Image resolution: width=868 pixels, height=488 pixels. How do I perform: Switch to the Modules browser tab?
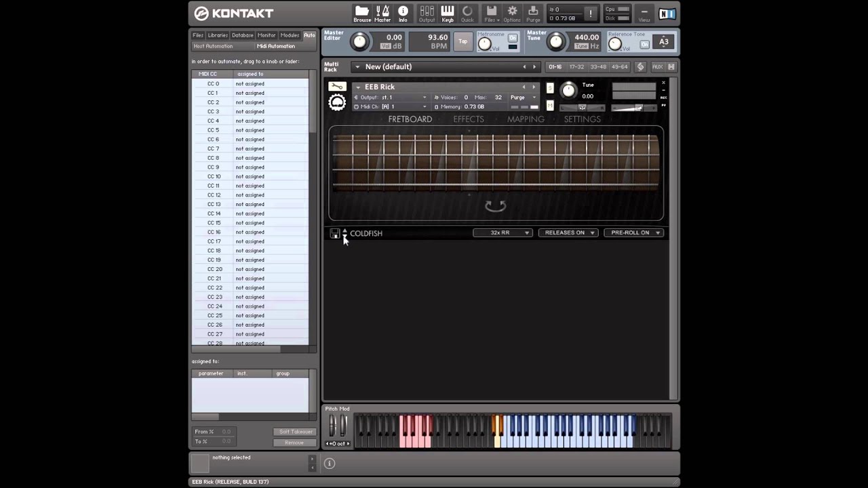(x=290, y=35)
